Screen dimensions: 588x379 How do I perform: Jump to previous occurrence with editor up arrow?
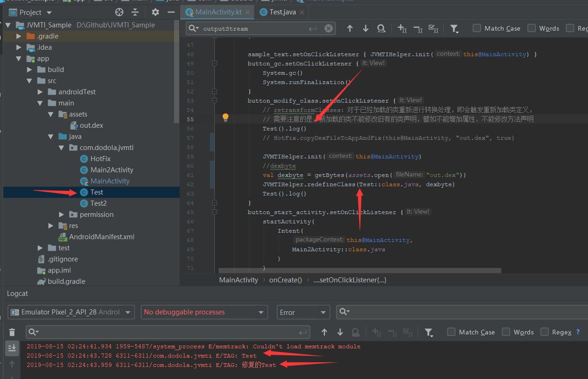tap(350, 29)
